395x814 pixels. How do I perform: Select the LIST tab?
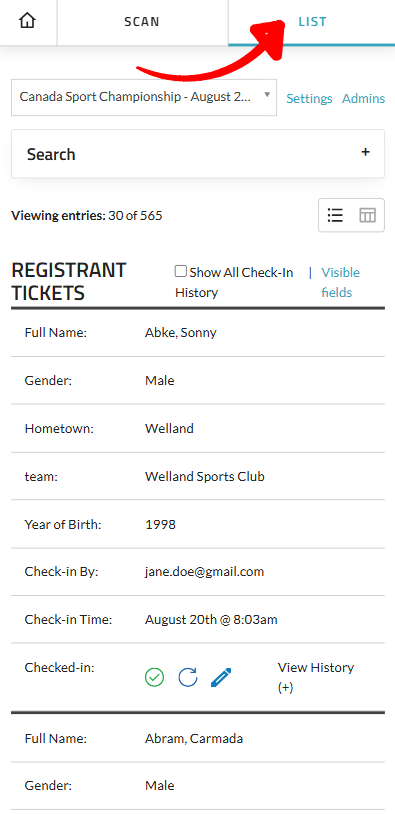pyautogui.click(x=312, y=22)
